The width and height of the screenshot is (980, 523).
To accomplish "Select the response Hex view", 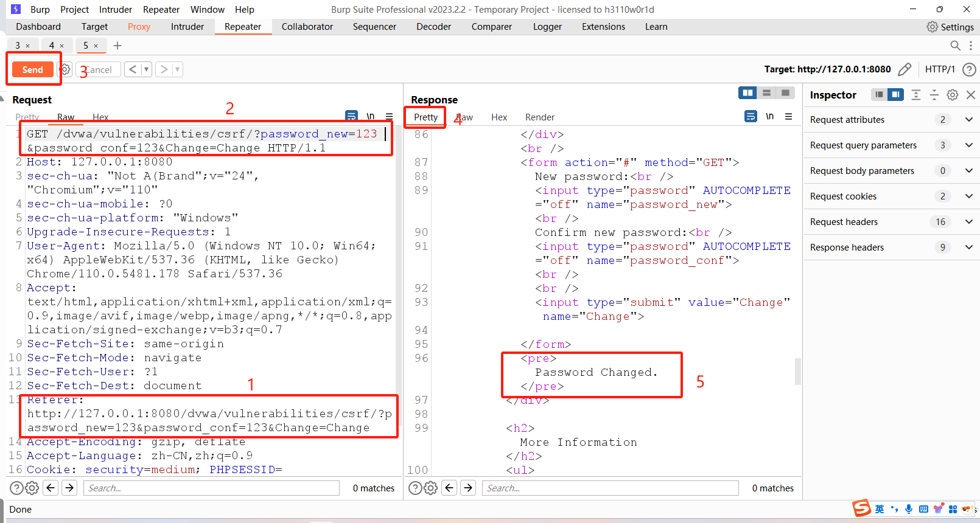I will click(499, 117).
